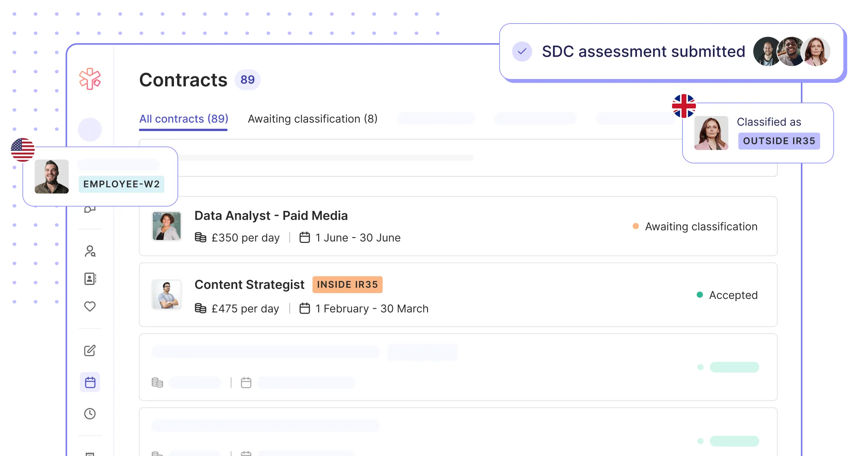Select the highlighted calendar sidebar icon
The image size is (868, 456).
90,382
